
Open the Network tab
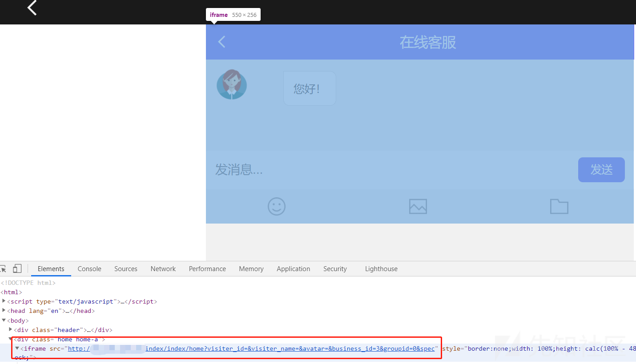[163, 269]
